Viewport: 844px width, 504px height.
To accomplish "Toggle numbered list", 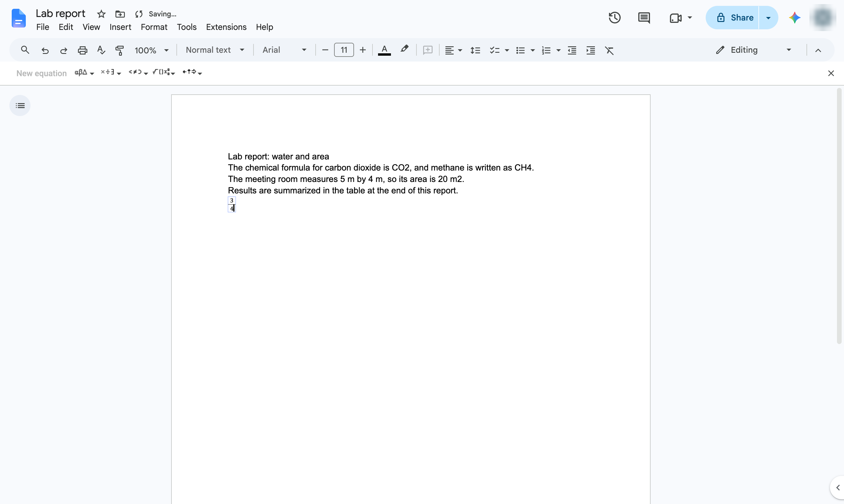I will [x=546, y=50].
